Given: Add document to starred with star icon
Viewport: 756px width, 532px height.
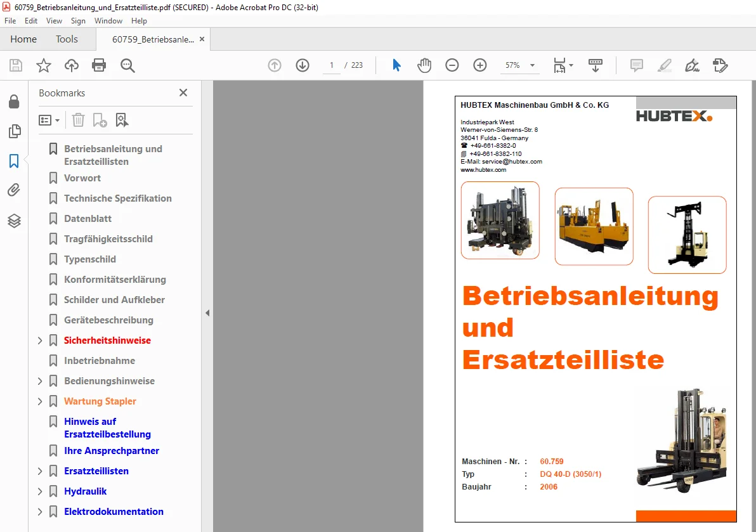Looking at the screenshot, I should 43,65.
